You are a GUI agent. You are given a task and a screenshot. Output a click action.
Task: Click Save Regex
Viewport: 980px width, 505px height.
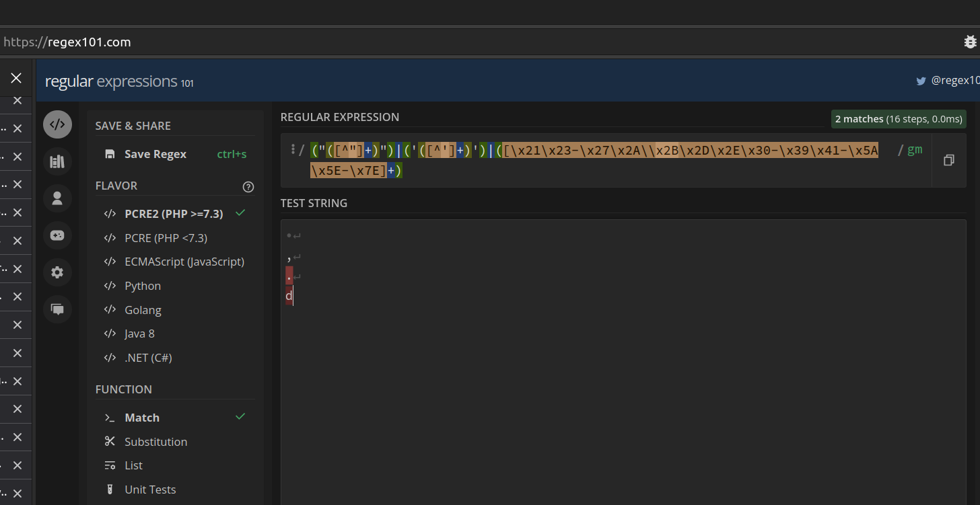coord(176,154)
